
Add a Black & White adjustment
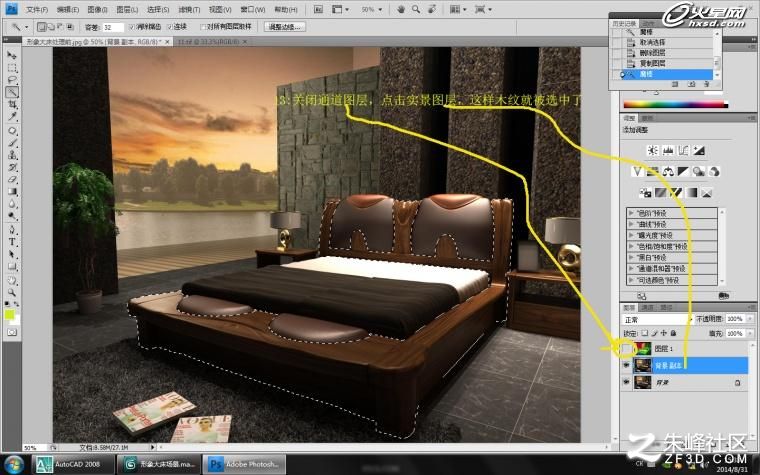click(683, 171)
